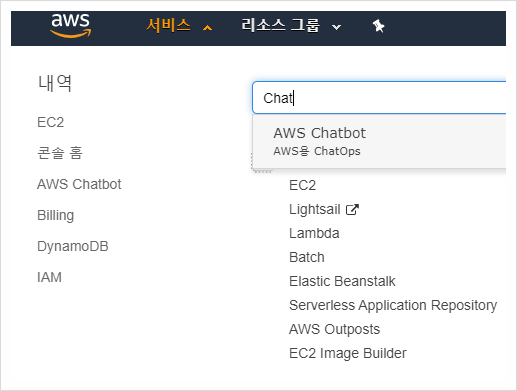Open 콘솔 홈 from history
517x391 pixels.
coord(59,153)
